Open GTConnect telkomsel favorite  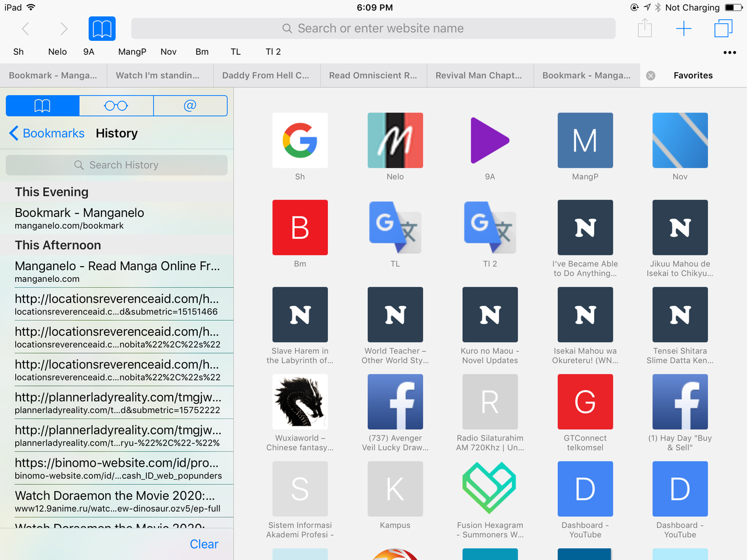[x=585, y=402]
